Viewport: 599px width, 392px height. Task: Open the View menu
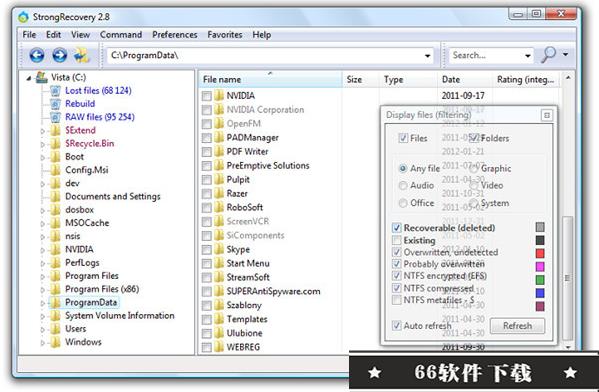80,35
